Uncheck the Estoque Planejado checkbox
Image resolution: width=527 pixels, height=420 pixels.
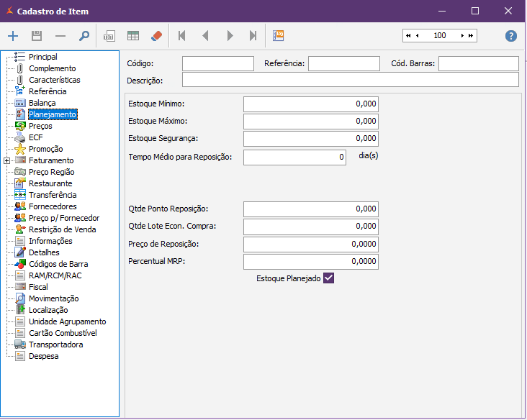(329, 278)
